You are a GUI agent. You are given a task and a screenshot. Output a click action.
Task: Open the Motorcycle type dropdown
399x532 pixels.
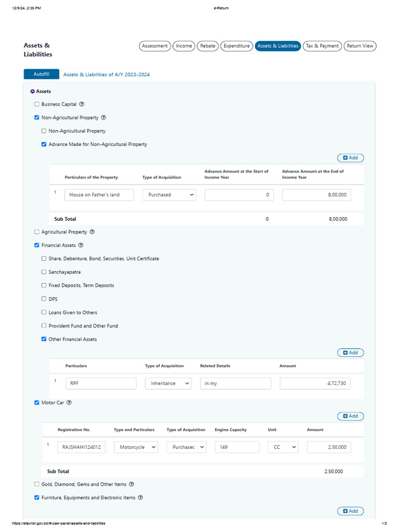(x=136, y=447)
